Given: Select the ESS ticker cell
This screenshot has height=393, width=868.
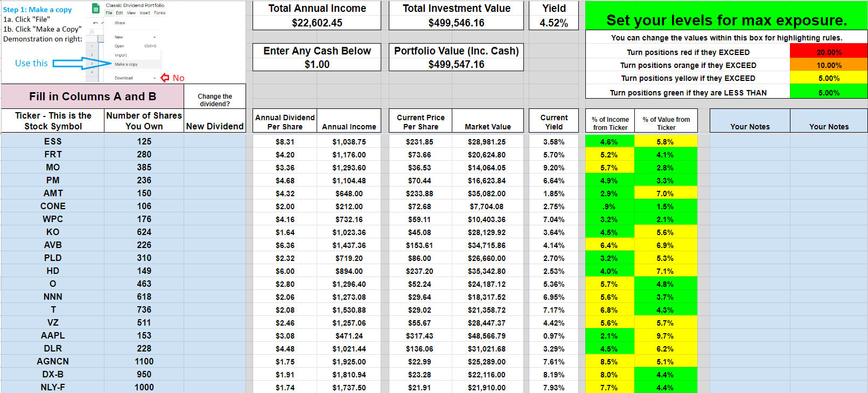Looking at the screenshot, I should point(53,141).
